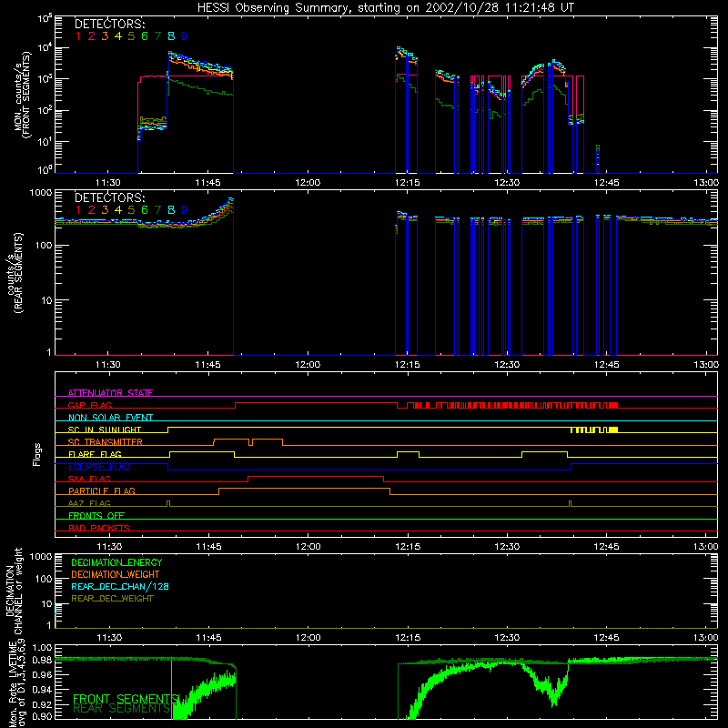
Task: Click the FRONTS OFF flag label
Action: click(96, 515)
